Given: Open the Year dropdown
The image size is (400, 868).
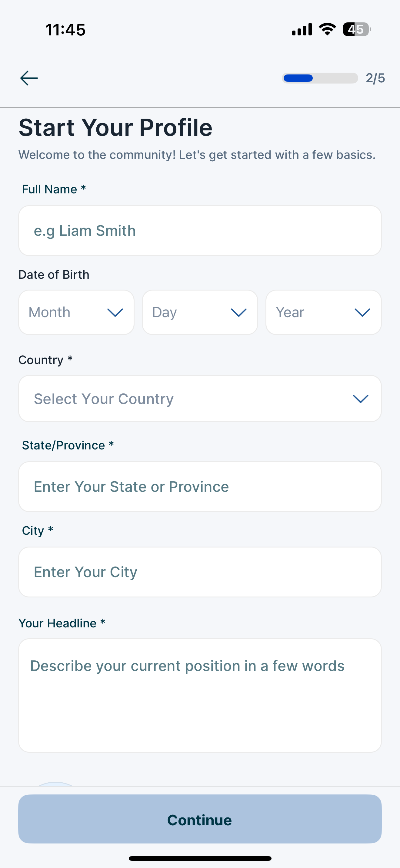Looking at the screenshot, I should point(323,312).
